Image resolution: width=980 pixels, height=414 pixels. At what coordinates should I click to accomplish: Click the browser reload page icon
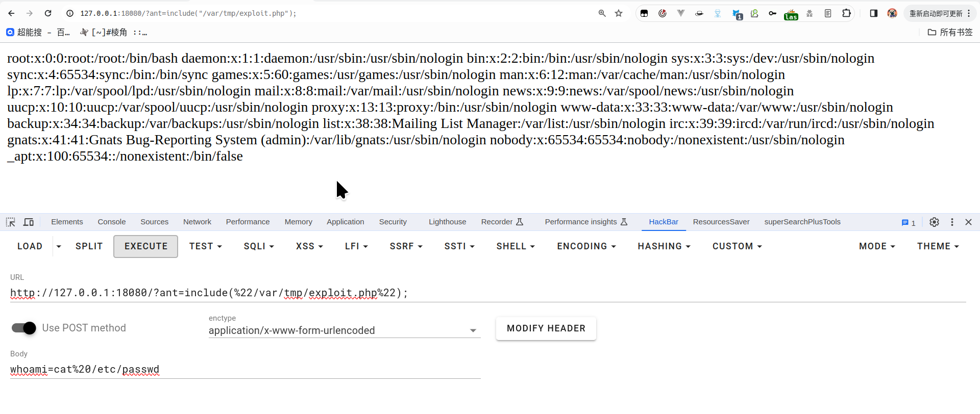point(48,13)
